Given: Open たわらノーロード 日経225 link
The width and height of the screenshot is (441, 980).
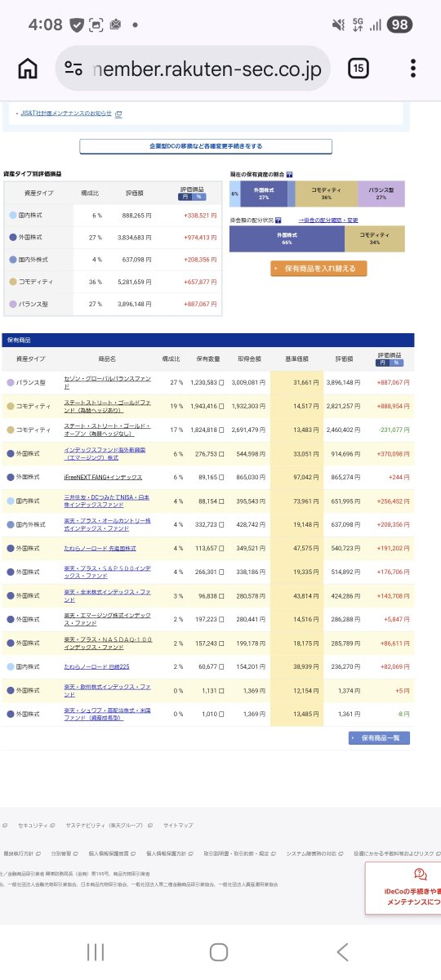Looking at the screenshot, I should click(x=96, y=666).
